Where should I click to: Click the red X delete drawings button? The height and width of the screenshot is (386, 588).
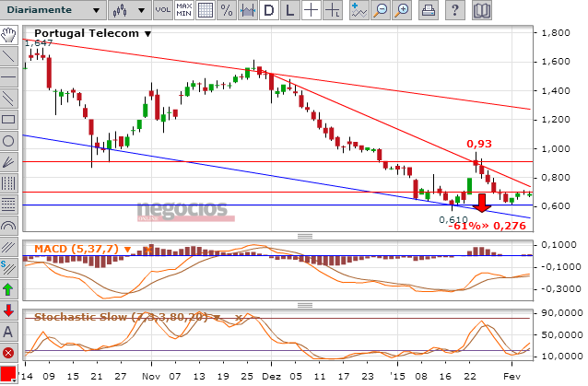[x=8, y=353]
